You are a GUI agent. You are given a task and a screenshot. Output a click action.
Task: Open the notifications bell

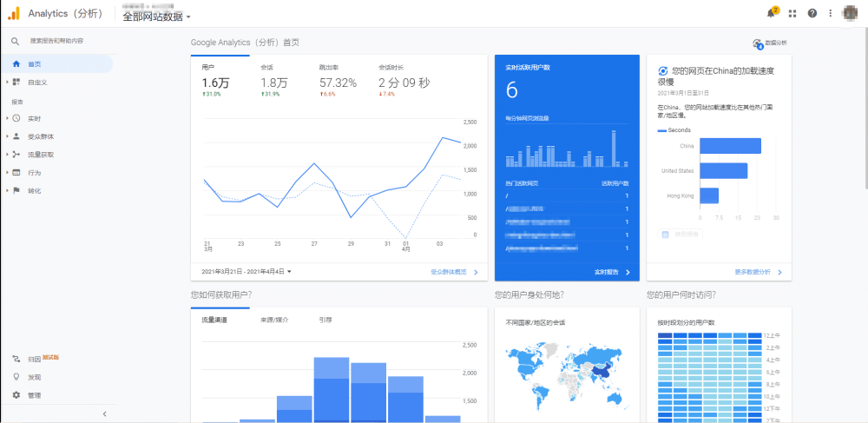(771, 13)
